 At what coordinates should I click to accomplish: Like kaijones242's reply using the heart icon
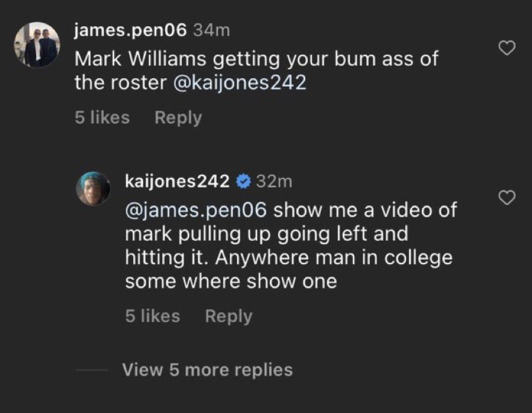pos(507,198)
